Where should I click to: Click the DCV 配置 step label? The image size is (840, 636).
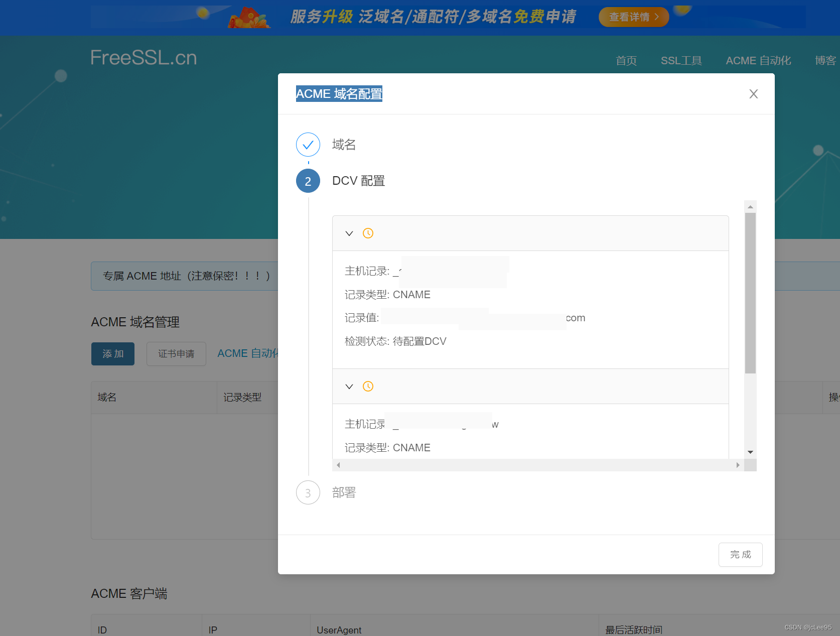coord(358,181)
